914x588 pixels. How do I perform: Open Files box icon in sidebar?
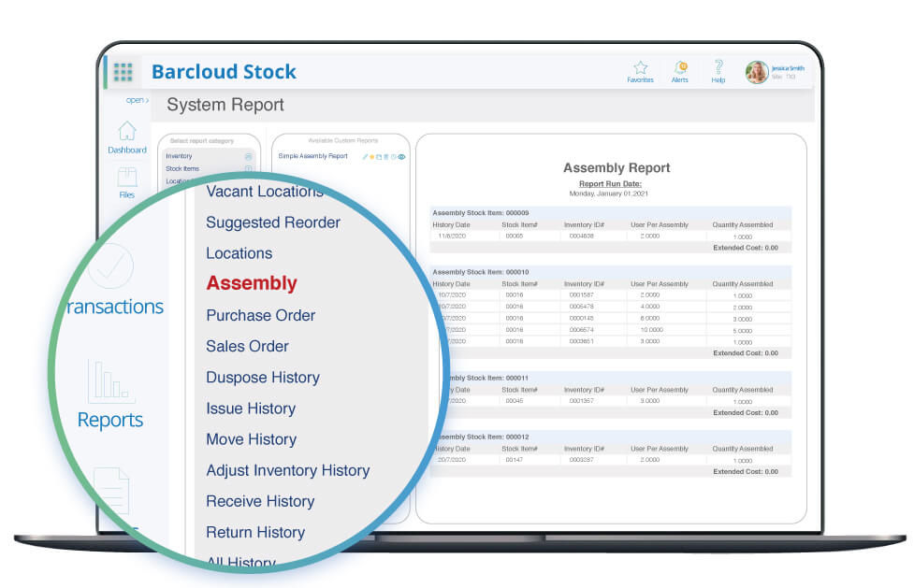(127, 178)
